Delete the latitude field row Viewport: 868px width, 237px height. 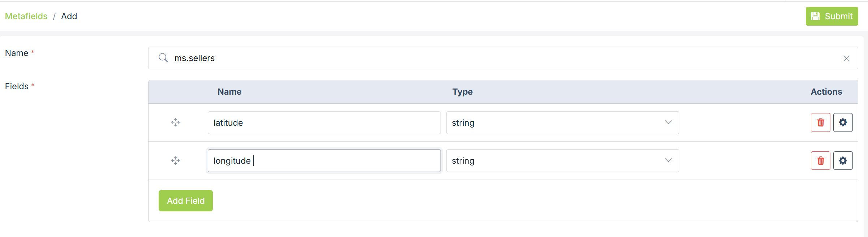pos(820,122)
